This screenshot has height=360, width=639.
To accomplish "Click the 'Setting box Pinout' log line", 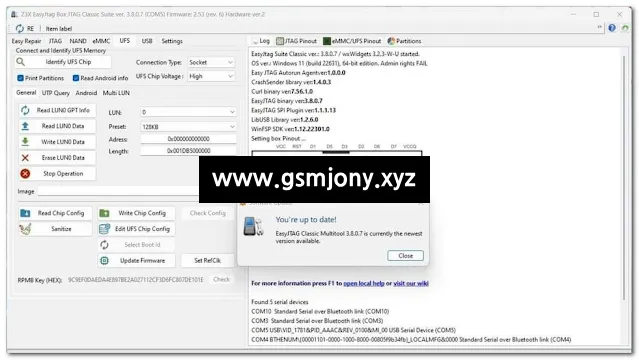I will pyautogui.click(x=278, y=139).
